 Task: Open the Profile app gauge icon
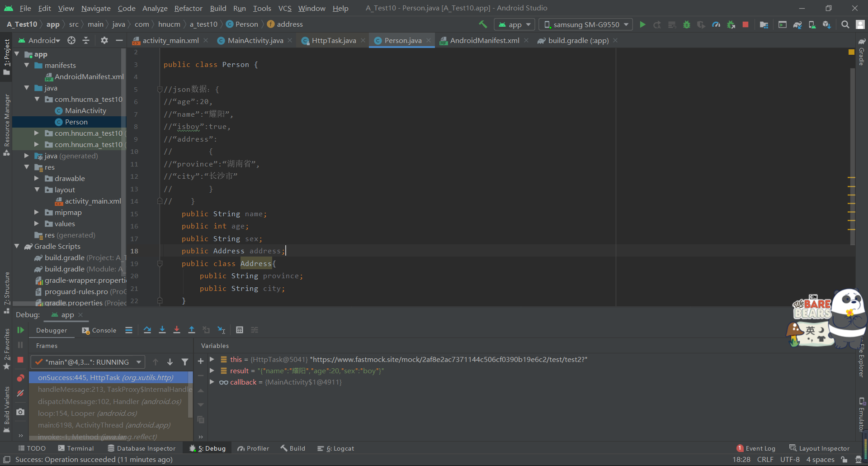tap(716, 24)
